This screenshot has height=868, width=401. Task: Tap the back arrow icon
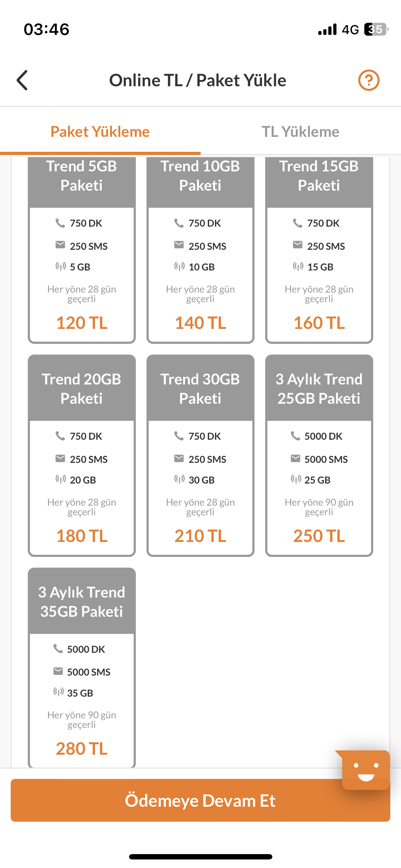pos(22,80)
